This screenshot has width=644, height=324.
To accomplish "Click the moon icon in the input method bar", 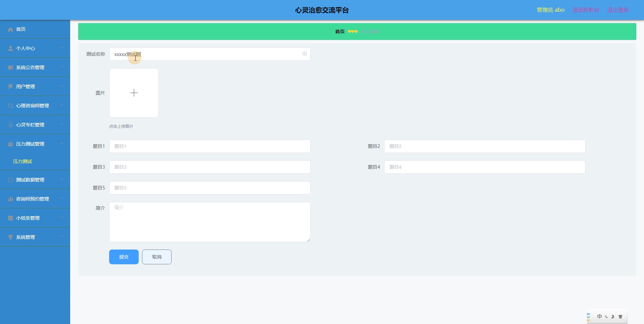I will [x=612, y=317].
